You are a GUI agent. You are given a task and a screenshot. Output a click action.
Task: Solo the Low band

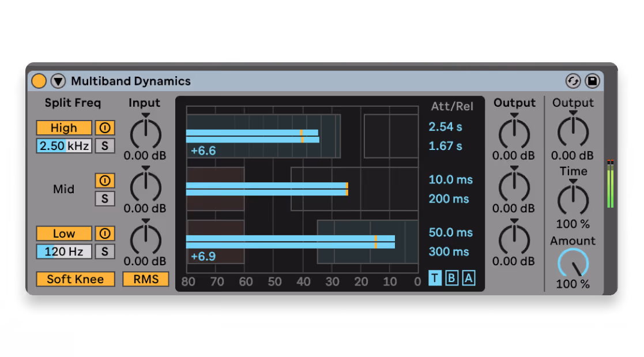(105, 251)
